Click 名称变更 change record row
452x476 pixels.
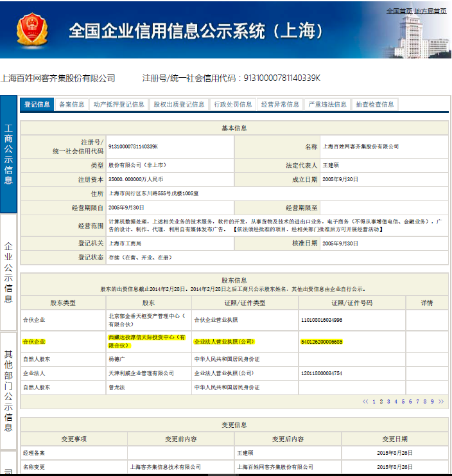pyautogui.click(x=234, y=467)
